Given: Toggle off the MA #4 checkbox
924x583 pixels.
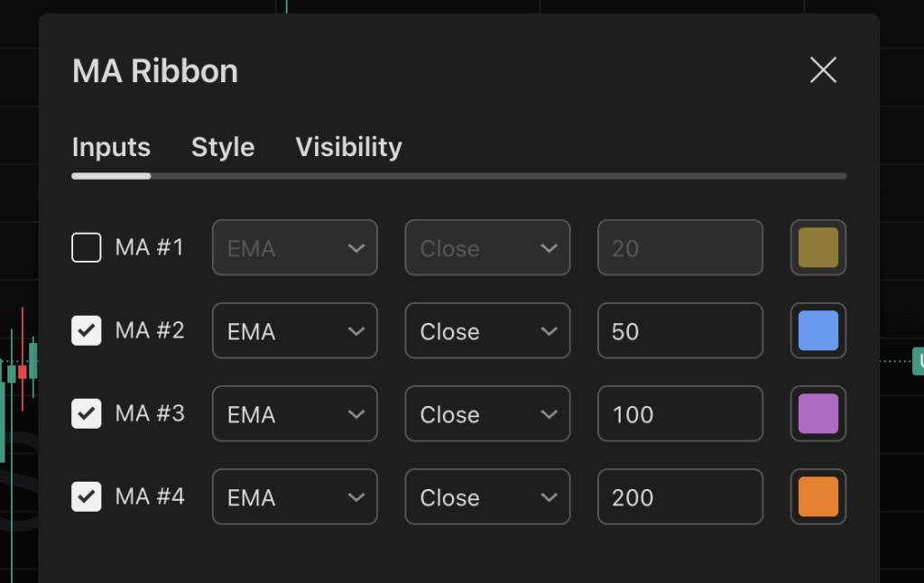Looking at the screenshot, I should pos(87,496).
